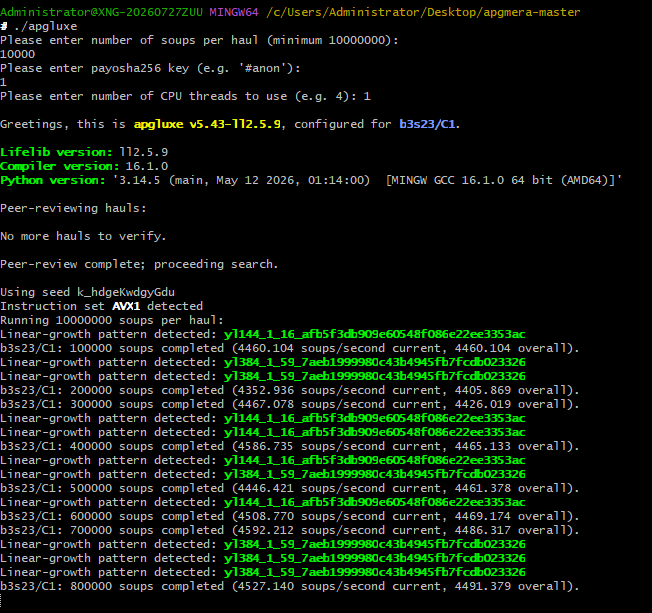
Task: Click yl144 pattern code directly above 600000 soups line
Action: pyautogui.click(x=374, y=502)
